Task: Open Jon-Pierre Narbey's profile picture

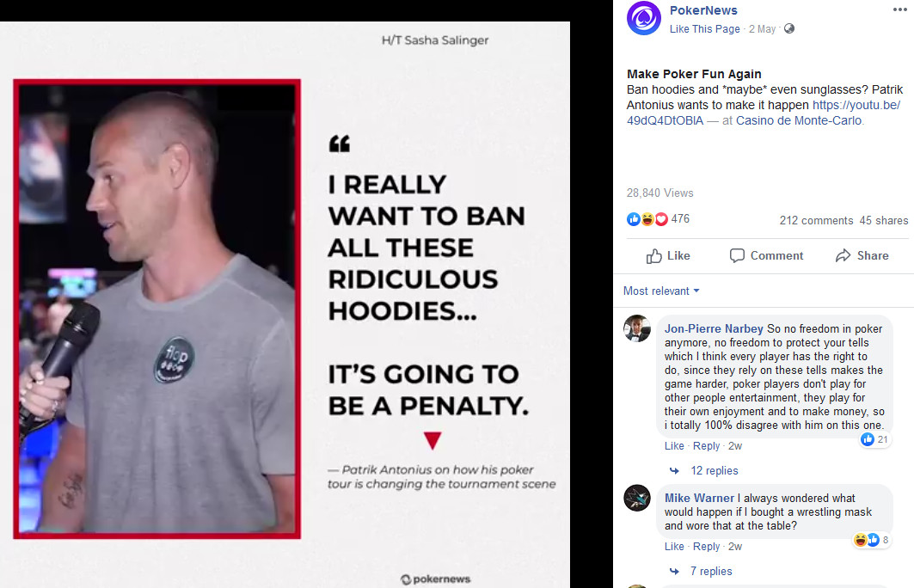Action: (637, 328)
